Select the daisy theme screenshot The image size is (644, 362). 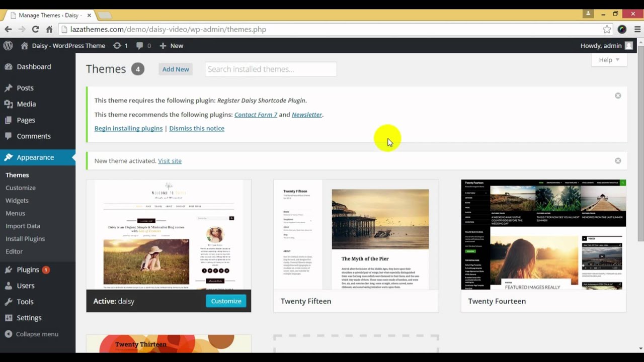(x=169, y=235)
